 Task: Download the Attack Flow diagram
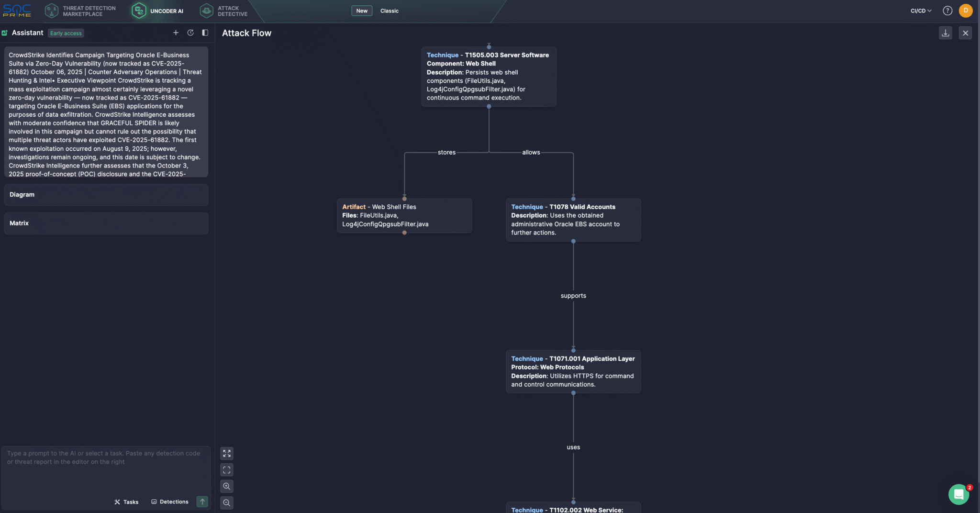(945, 33)
